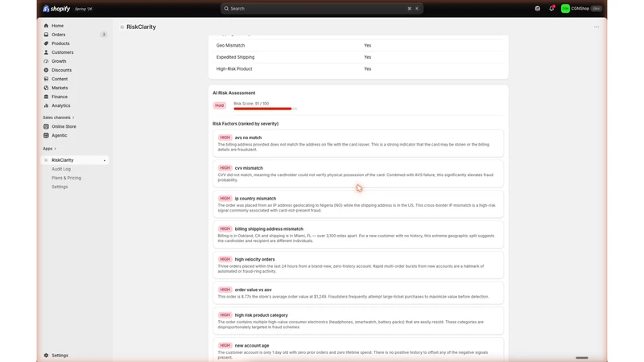Select the ip country mismatch risk factor

pos(358,204)
